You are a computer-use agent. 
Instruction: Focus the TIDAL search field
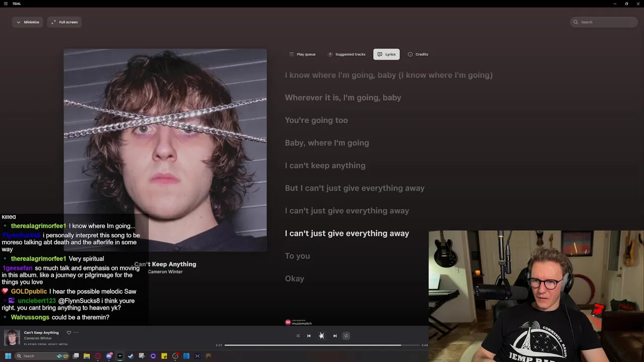[x=604, y=22]
